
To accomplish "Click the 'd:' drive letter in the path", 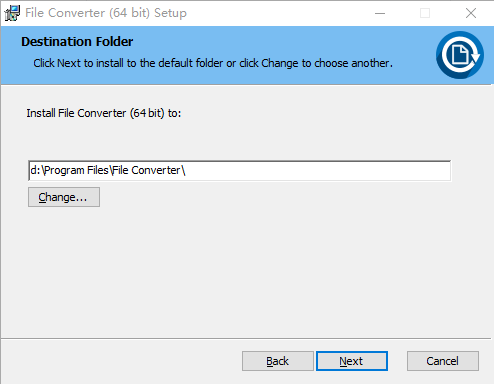I will (x=35, y=170).
